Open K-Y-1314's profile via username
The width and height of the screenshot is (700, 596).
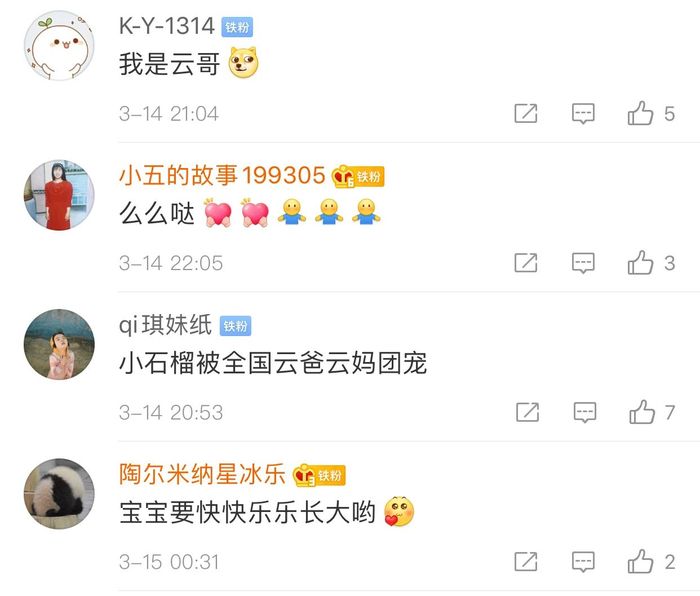click(x=167, y=26)
